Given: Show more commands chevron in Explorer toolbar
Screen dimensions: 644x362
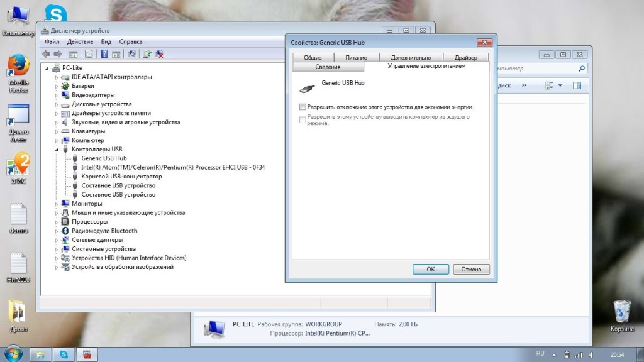Looking at the screenshot, I should coord(524,85).
